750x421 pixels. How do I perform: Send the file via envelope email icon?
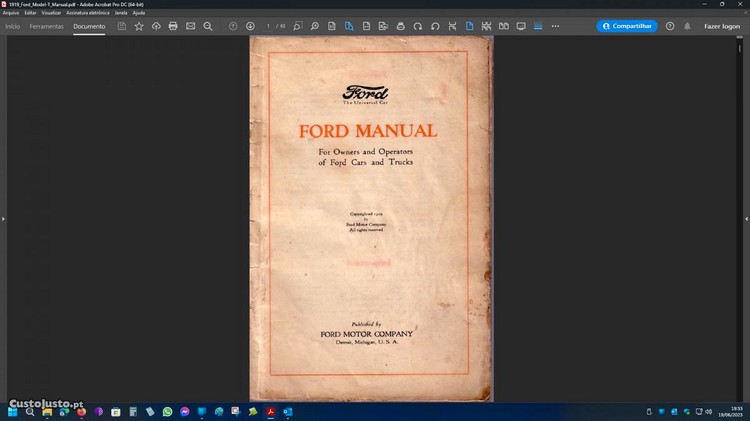pyautogui.click(x=190, y=26)
